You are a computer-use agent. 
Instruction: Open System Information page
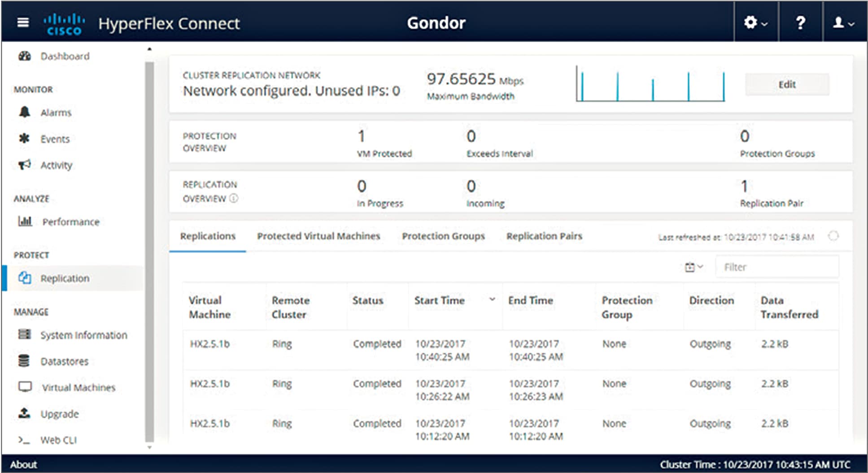click(x=84, y=335)
